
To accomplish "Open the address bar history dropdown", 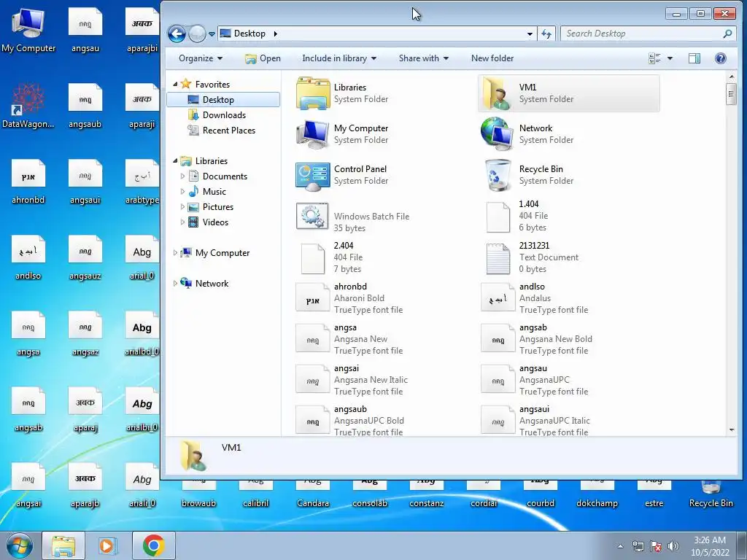I will [530, 34].
